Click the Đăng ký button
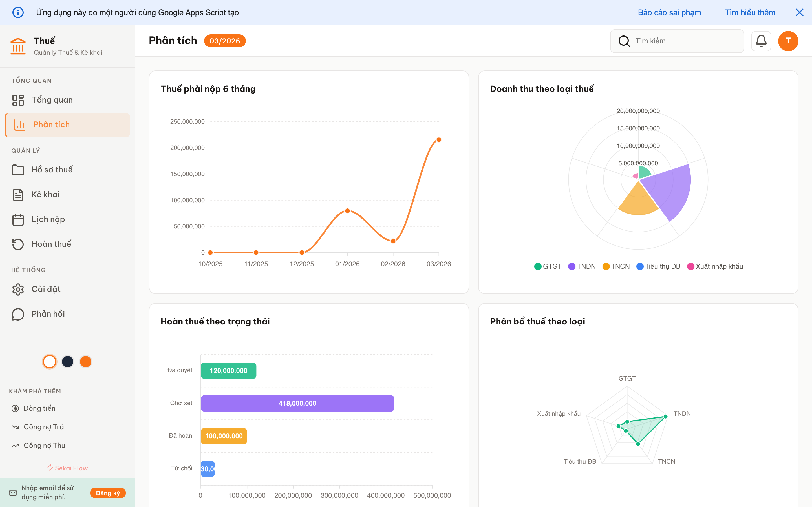This screenshot has width=812, height=507. click(x=108, y=493)
